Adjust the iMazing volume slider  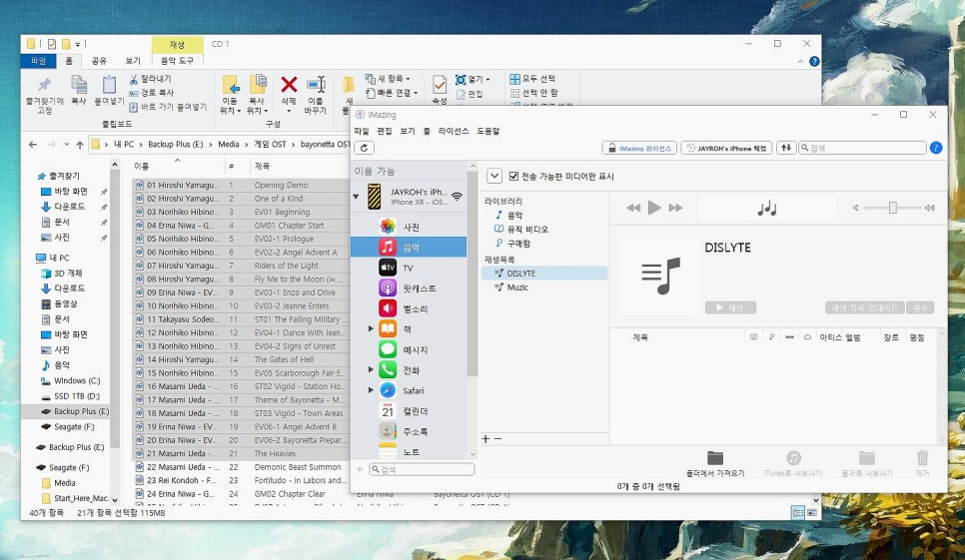892,208
